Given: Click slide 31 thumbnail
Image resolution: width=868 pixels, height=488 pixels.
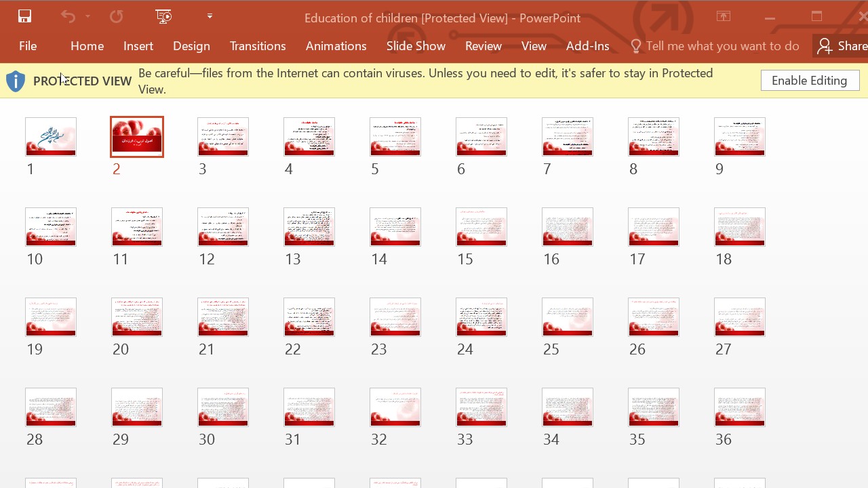Looking at the screenshot, I should [x=309, y=407].
